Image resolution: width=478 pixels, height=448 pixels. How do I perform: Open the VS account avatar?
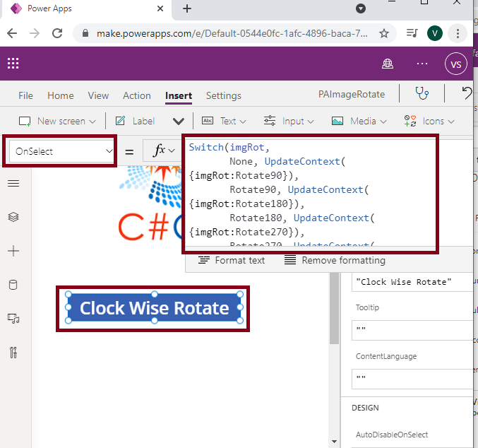coord(455,64)
